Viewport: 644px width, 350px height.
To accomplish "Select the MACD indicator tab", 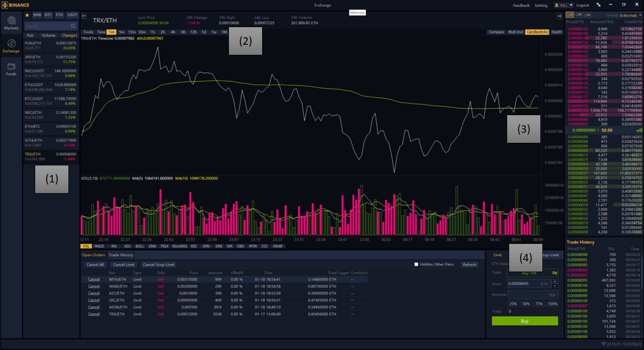I will coord(99,246).
